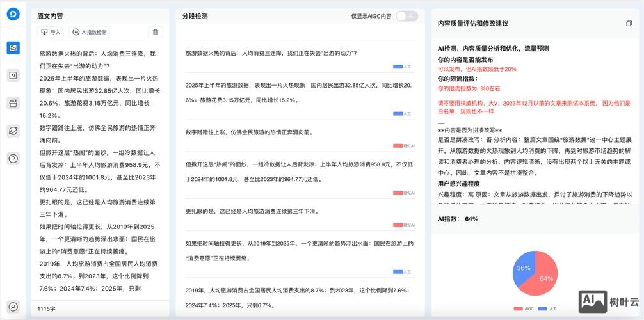Toggle the 仅显示AIGC内容 switch
This screenshot has width=644, height=320.
407,16
